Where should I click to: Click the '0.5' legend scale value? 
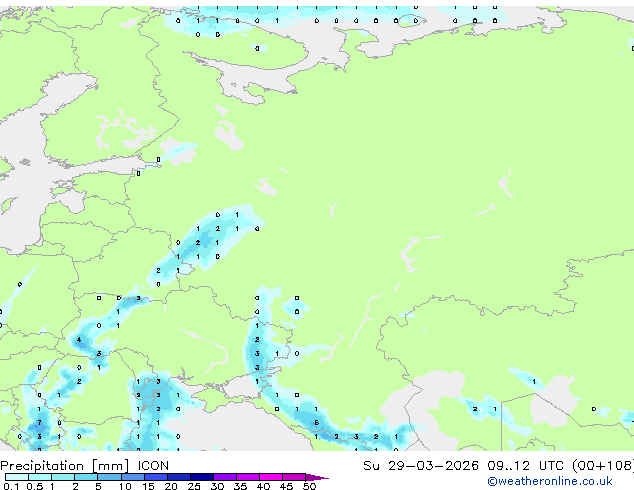pyautogui.click(x=35, y=486)
